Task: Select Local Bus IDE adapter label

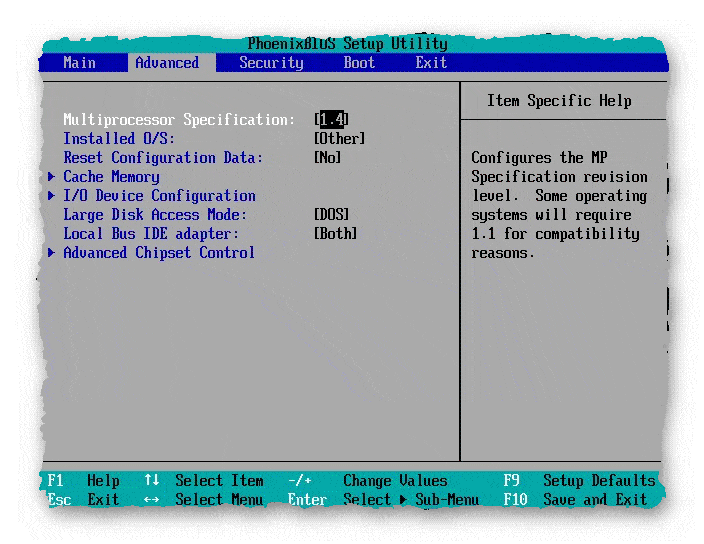Action: click(x=151, y=233)
